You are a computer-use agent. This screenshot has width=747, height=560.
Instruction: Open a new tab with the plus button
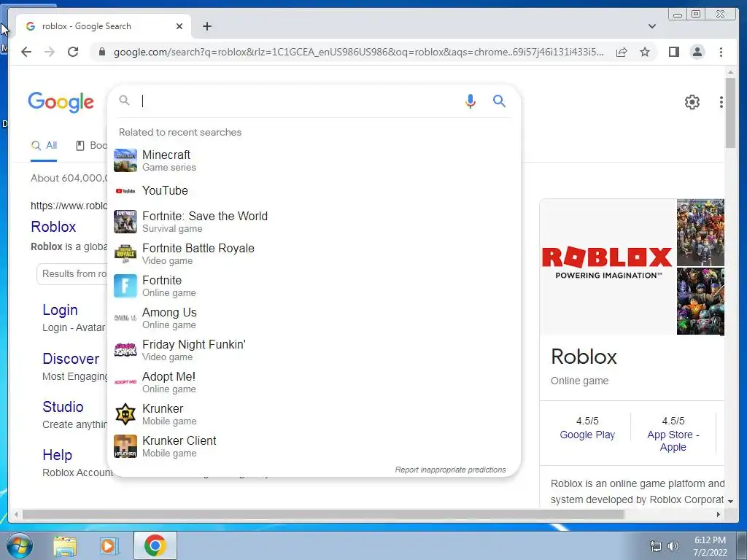pos(206,26)
